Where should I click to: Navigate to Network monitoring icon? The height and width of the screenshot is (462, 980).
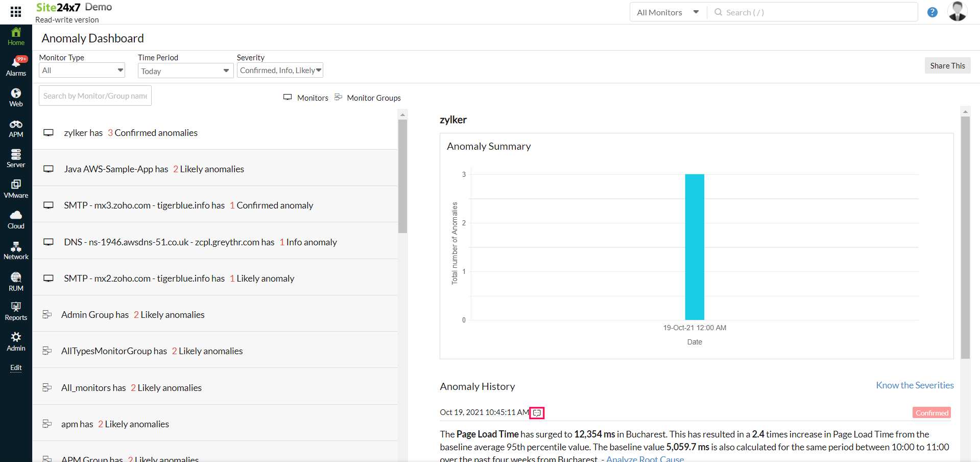point(16,250)
